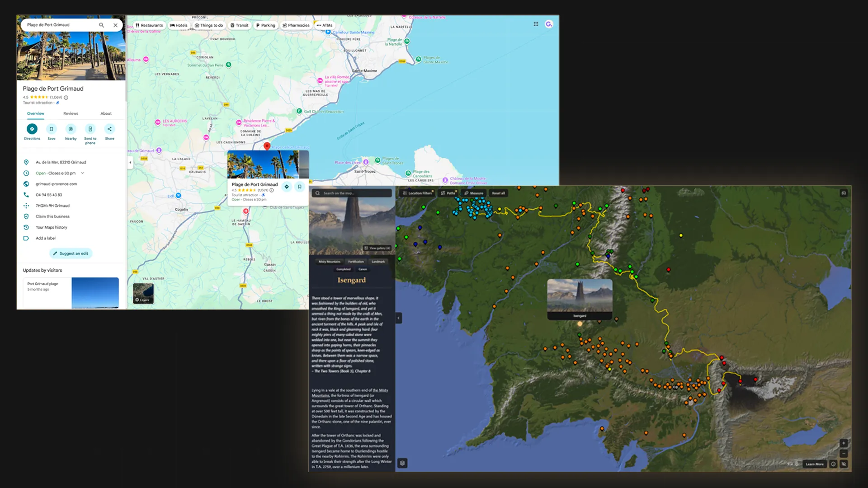Collapse the Isengard info panel
This screenshot has height=488, width=868.
coord(398,318)
